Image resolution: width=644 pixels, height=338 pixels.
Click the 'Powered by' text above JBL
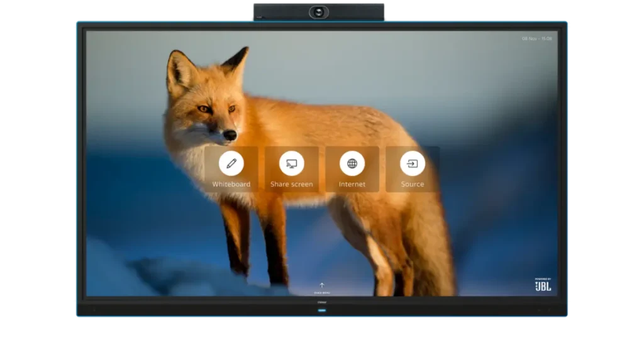[543, 278]
